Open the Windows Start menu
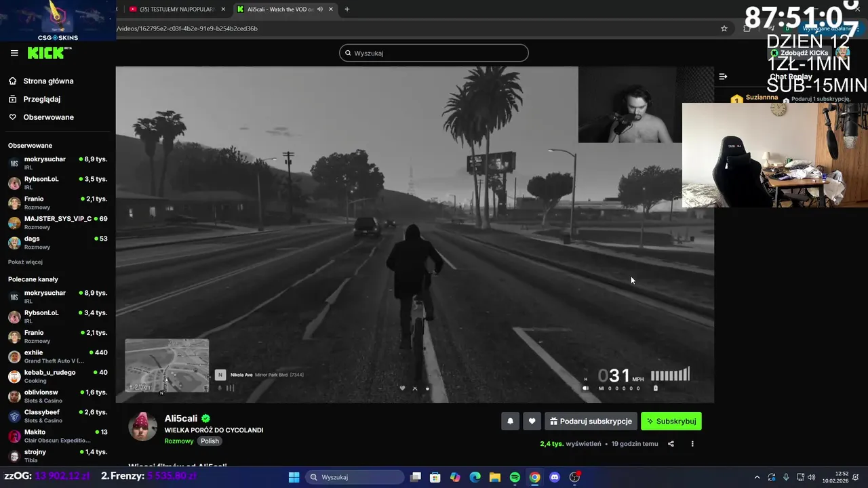Screen dimensions: 868x488 pos(294,477)
